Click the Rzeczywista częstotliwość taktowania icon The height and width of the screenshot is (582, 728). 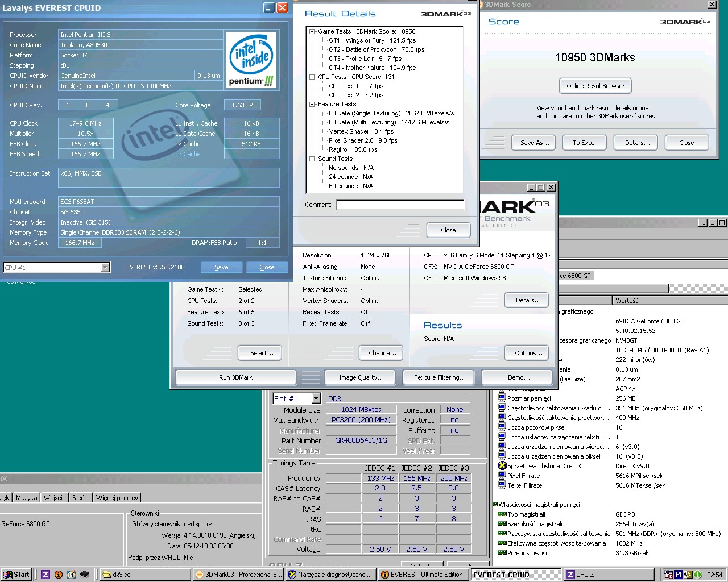tap(502, 533)
